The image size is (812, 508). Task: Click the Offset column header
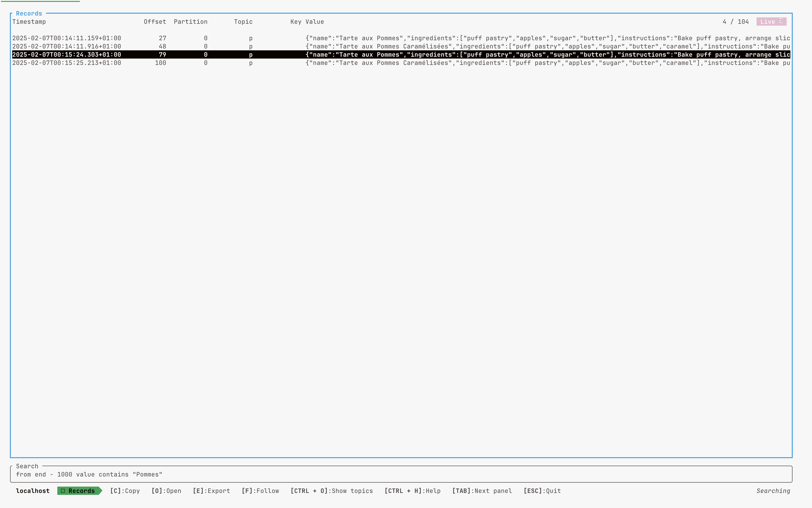[x=155, y=22]
